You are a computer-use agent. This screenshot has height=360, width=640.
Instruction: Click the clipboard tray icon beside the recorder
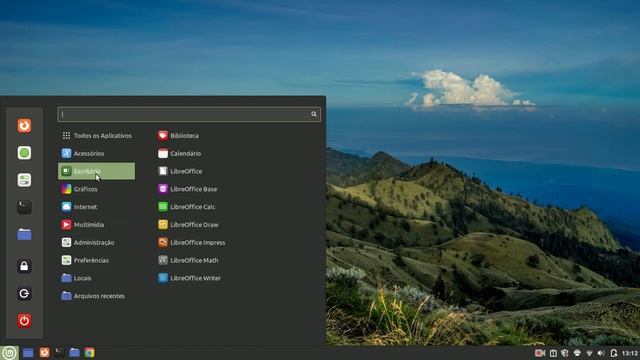[553, 353]
